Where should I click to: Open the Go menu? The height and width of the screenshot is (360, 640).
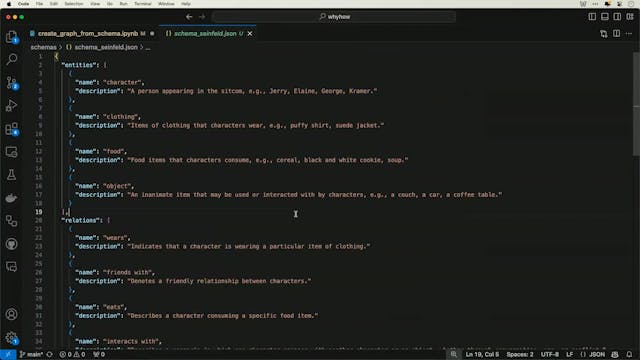click(x=110, y=4)
